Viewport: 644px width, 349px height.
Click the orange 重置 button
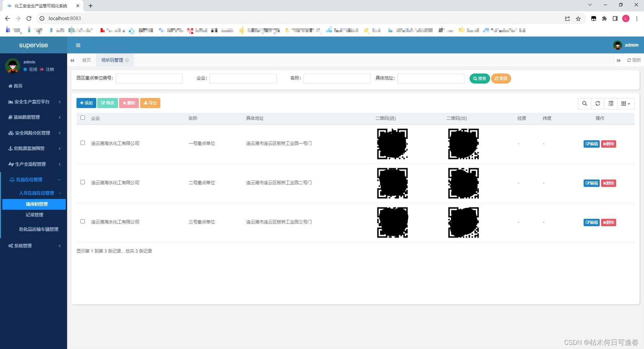501,78
